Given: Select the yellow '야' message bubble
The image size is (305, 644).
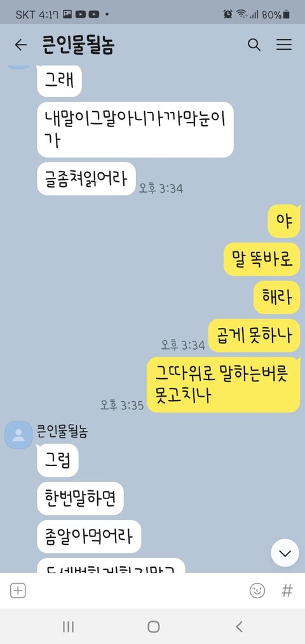Looking at the screenshot, I should coord(284,221).
